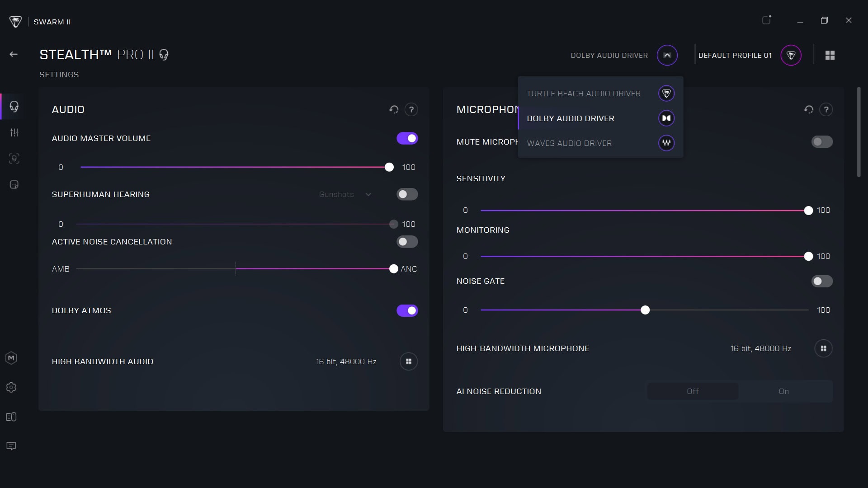Open the macro M hexagon sidebar icon
Viewport: 868px width, 488px height.
[11, 358]
